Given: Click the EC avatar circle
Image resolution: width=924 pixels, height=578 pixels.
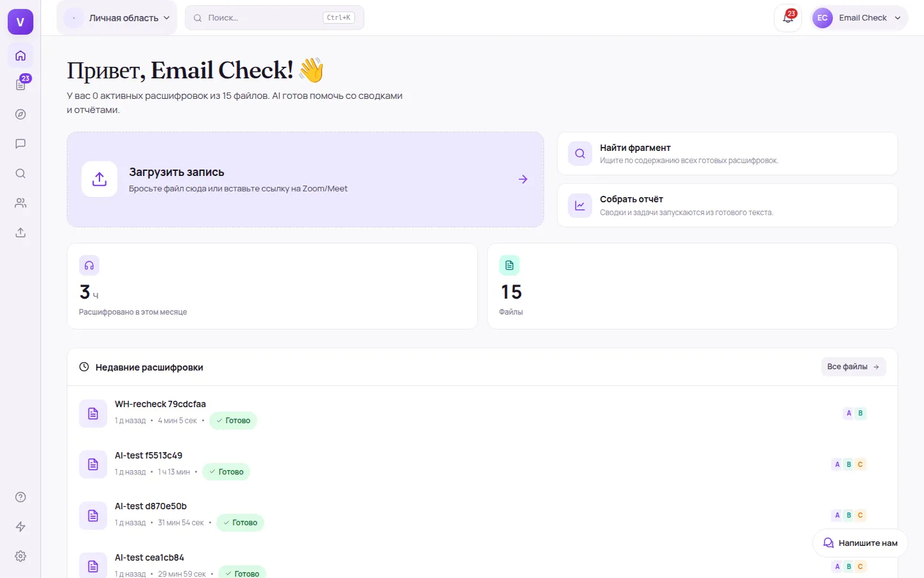Looking at the screenshot, I should (x=823, y=18).
